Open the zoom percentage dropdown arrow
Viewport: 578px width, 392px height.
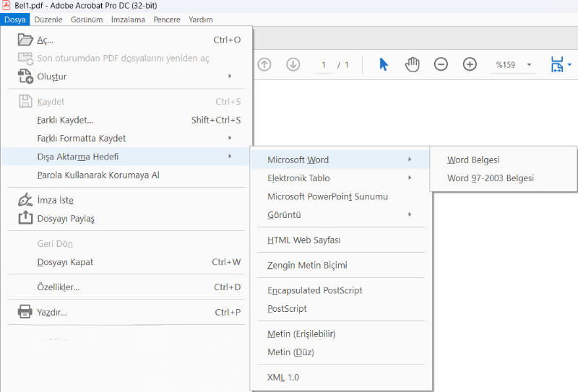[529, 65]
